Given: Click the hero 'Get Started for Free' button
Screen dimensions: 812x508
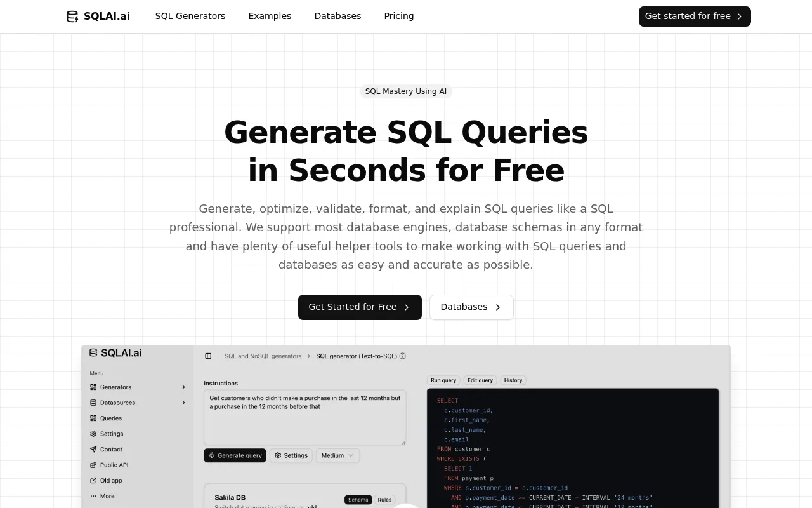Looking at the screenshot, I should [x=360, y=307].
